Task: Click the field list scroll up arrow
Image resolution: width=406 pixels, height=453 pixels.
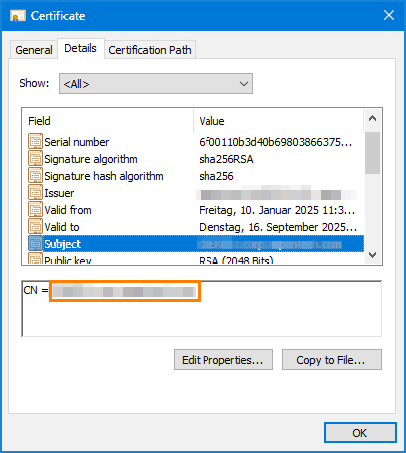Action: [373, 118]
